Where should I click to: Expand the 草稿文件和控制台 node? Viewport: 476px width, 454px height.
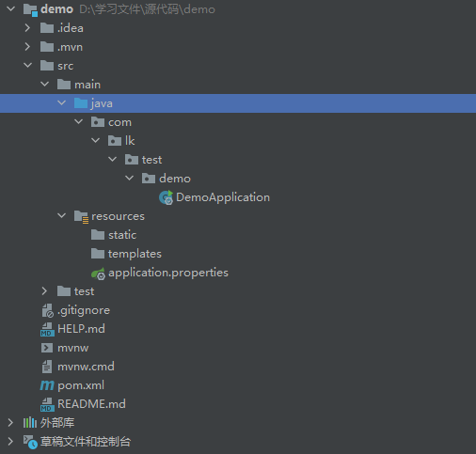[10, 442]
